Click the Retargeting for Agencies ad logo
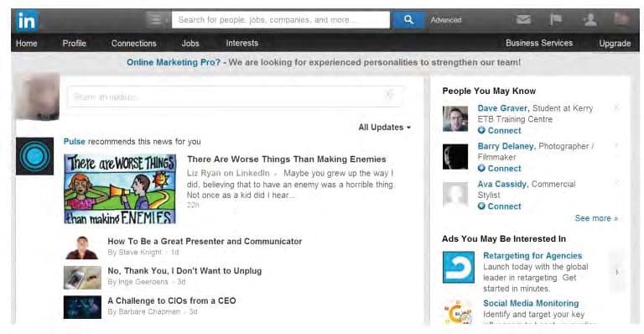This screenshot has height=334, width=644. click(459, 267)
